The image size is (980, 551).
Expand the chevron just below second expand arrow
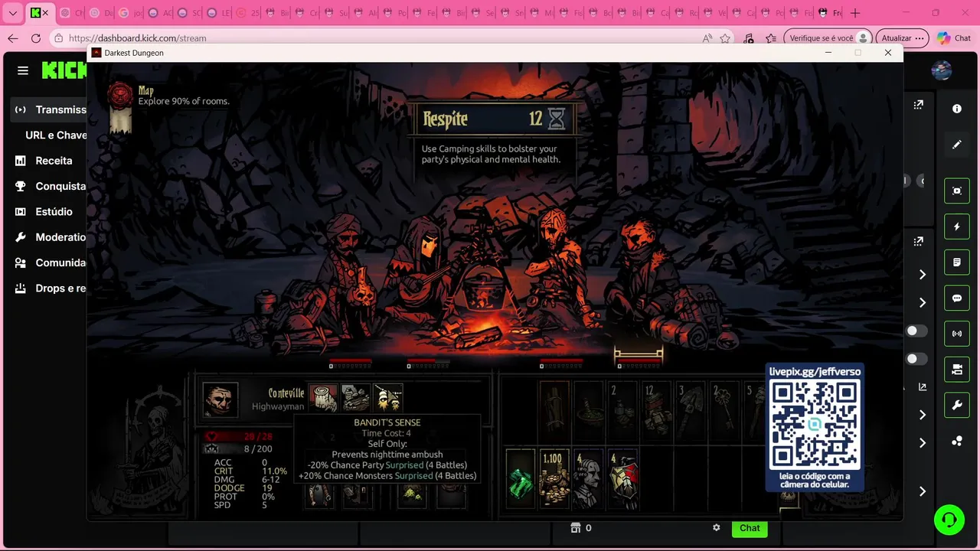point(923,275)
